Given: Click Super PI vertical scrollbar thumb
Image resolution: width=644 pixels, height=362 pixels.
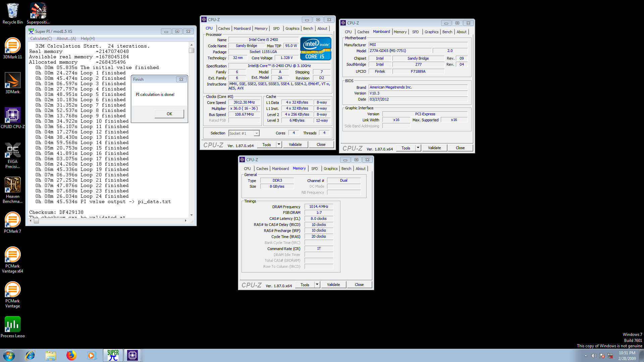Looking at the screenshot, I should tap(192, 51).
